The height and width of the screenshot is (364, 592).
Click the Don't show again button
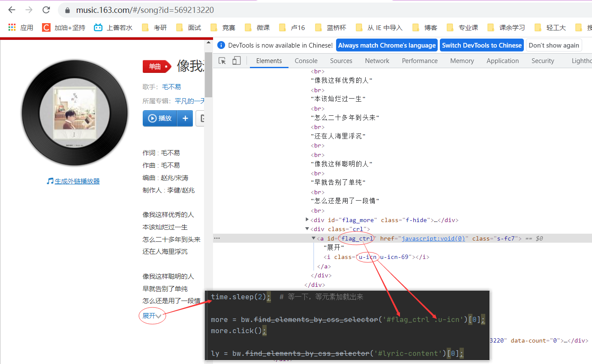click(554, 45)
